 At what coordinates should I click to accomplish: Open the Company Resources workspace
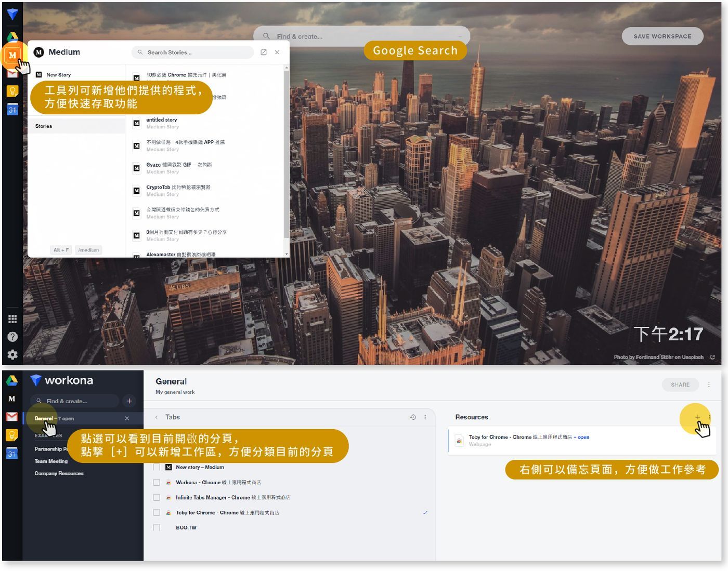point(59,473)
